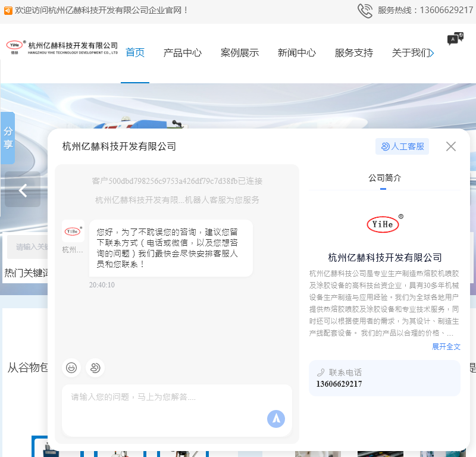Click the service hotline number in top bar
Screen dimensions: 476x457
(x=446, y=10)
